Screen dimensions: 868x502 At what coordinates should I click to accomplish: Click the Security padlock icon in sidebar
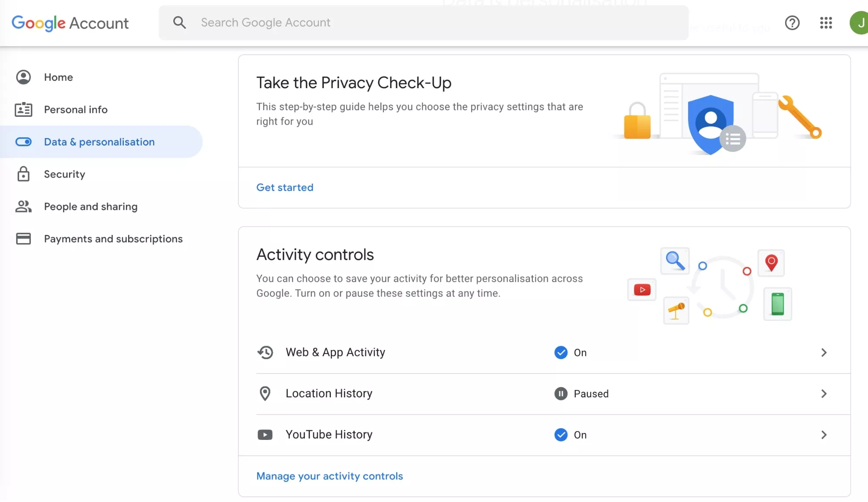[23, 174]
